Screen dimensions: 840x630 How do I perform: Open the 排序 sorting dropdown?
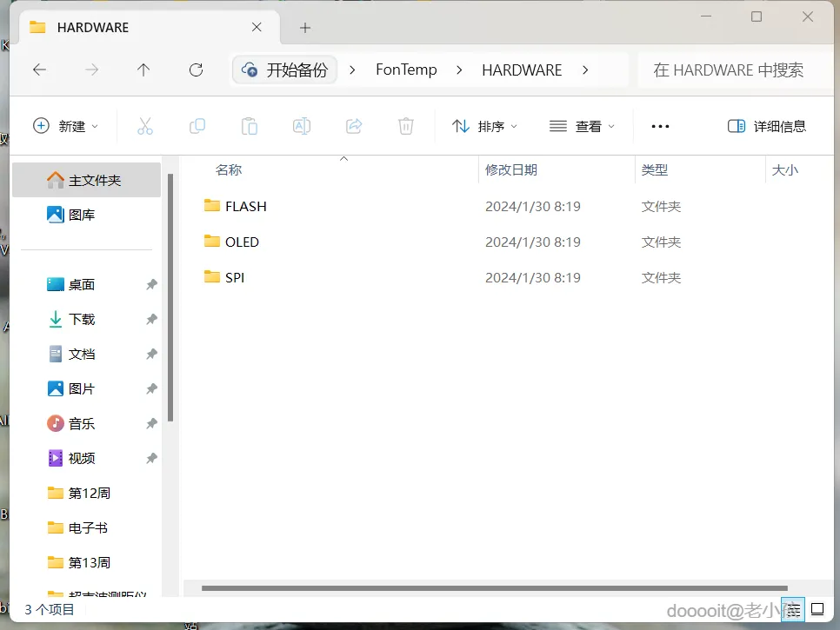pyautogui.click(x=483, y=126)
